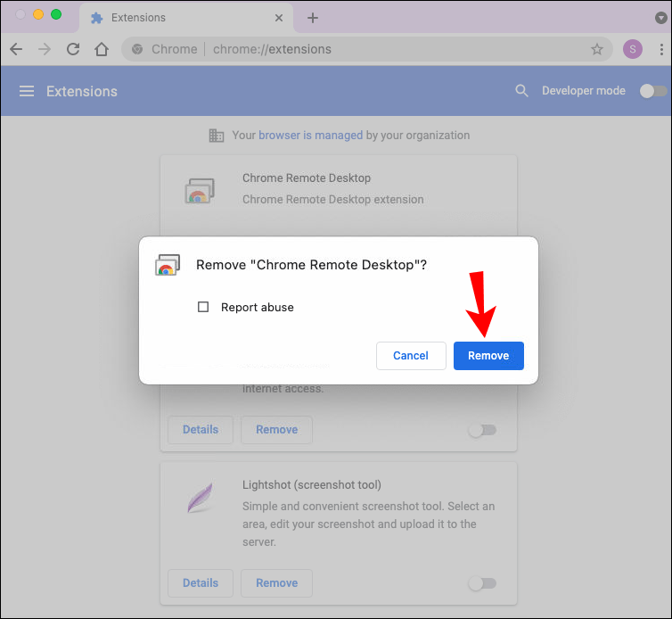This screenshot has height=619, width=672.
Task: Click the Remove button in dialog
Action: 488,355
